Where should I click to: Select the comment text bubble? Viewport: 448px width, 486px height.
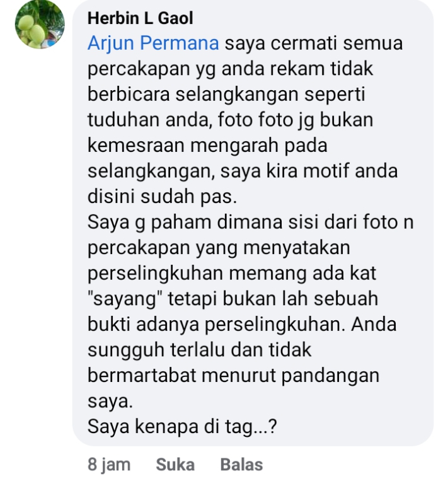point(253,223)
